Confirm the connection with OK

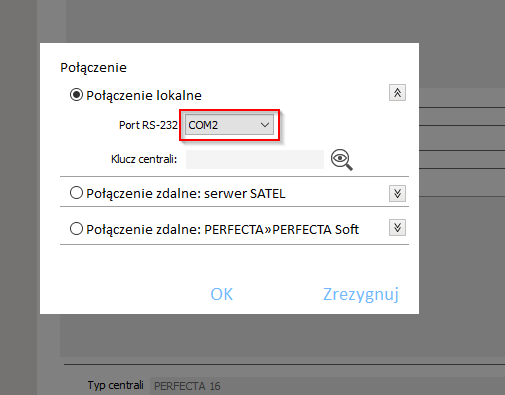pos(222,294)
